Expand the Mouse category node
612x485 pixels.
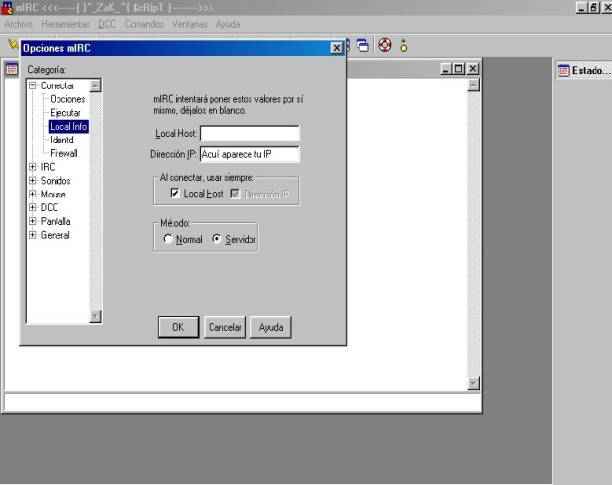pyautogui.click(x=33, y=194)
